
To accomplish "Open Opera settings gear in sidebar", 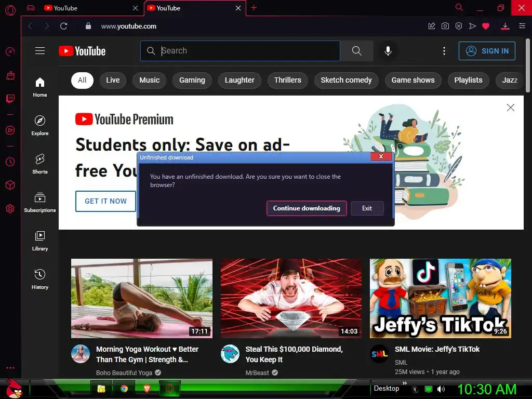I will tap(10, 208).
